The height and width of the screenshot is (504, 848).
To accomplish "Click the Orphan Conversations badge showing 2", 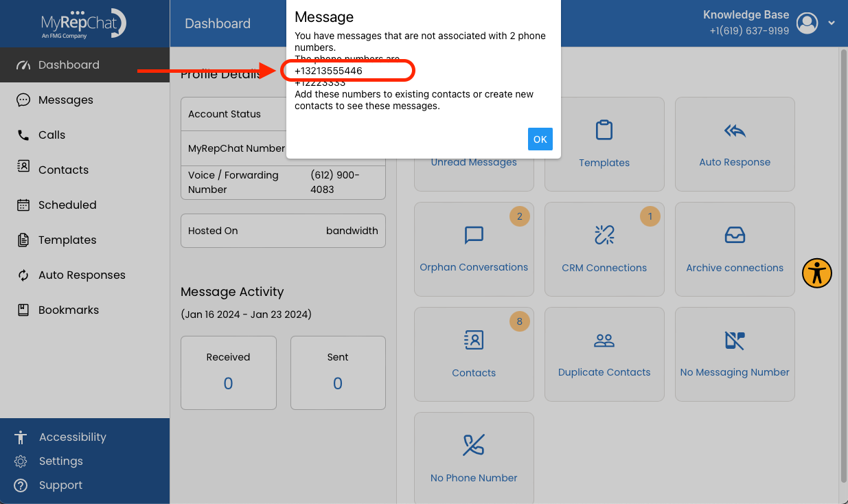I will (520, 216).
